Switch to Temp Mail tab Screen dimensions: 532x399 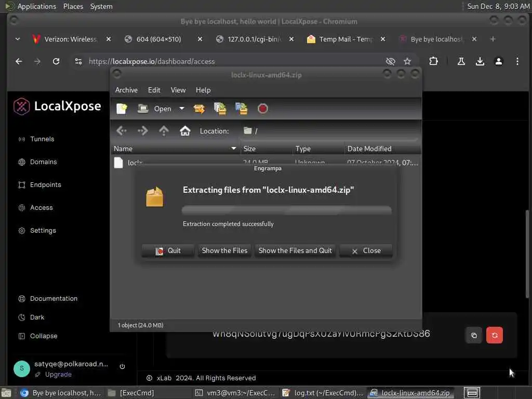click(345, 39)
